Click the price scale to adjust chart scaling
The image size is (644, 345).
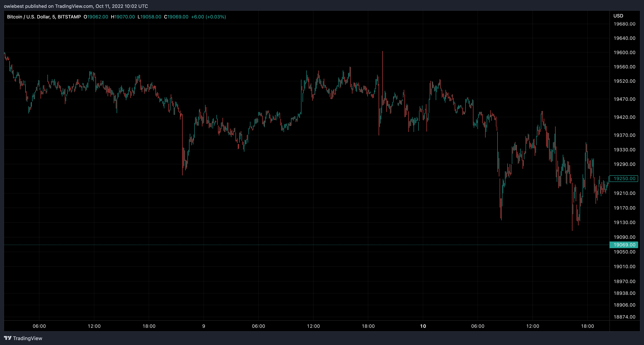(x=625, y=150)
